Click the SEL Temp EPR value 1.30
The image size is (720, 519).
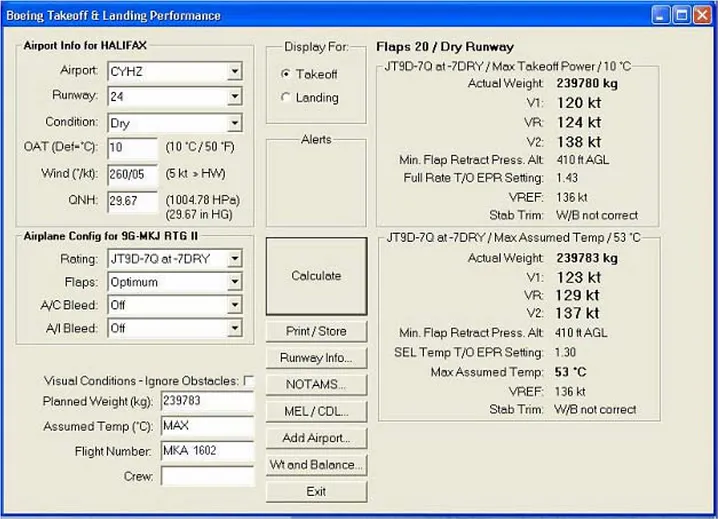coord(565,352)
